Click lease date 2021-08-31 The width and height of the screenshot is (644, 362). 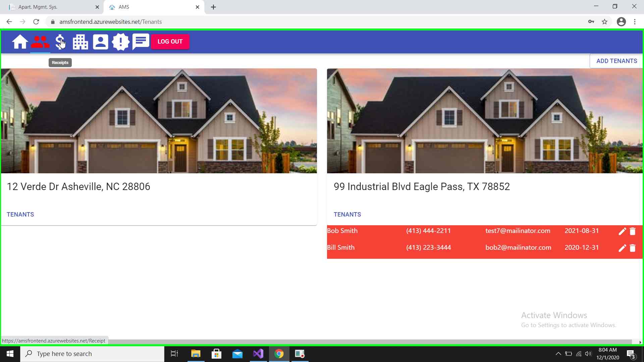pyautogui.click(x=582, y=231)
